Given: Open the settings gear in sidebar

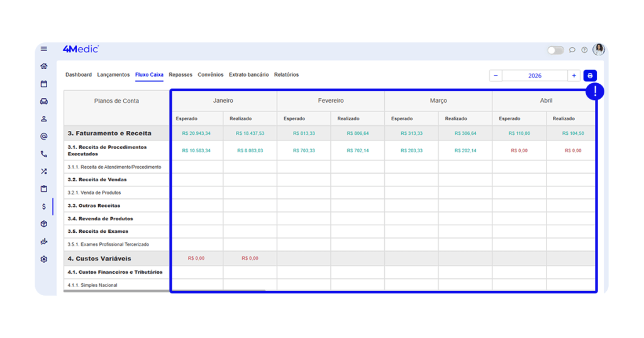Looking at the screenshot, I should [44, 259].
